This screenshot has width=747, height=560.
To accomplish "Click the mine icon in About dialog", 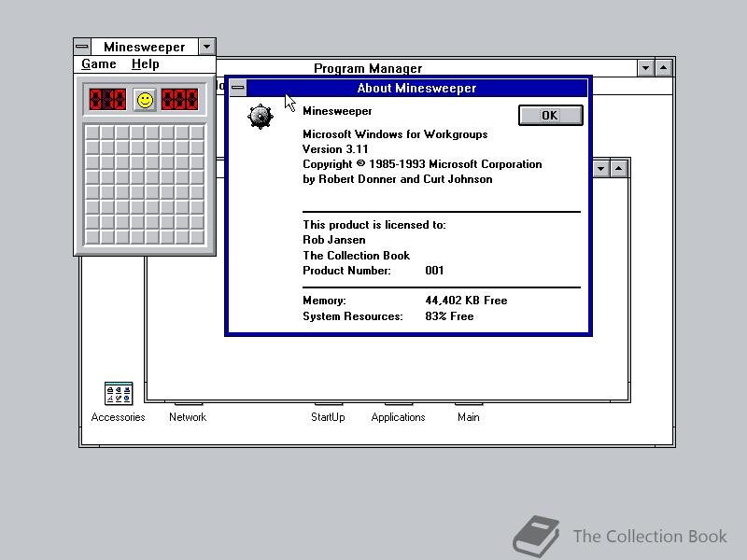I will pos(261,116).
